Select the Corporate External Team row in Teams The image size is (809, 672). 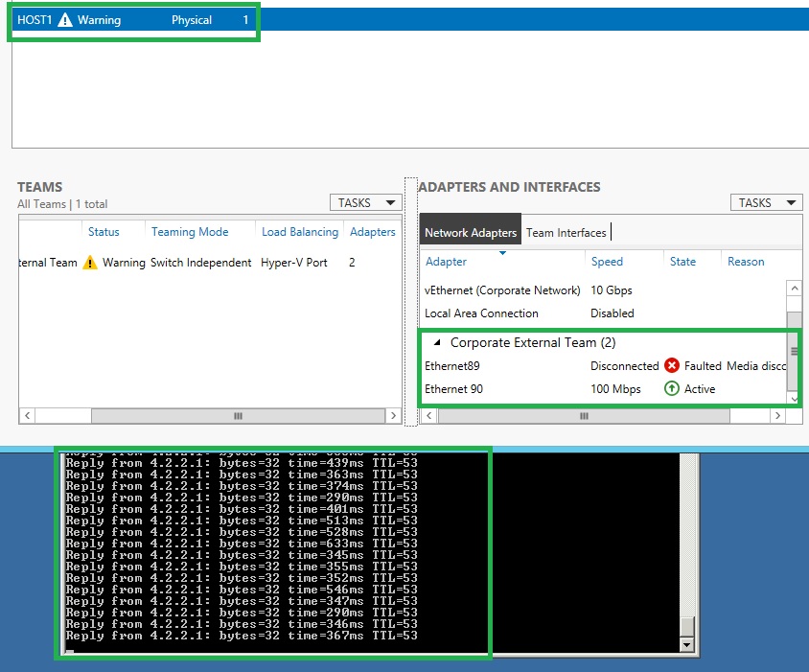click(x=210, y=263)
